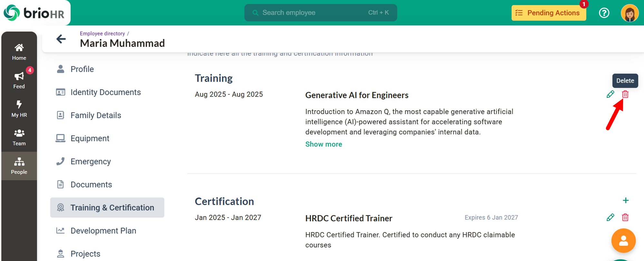The height and width of the screenshot is (261, 644).
Task: Open the user avatar profile menu
Action: click(629, 13)
